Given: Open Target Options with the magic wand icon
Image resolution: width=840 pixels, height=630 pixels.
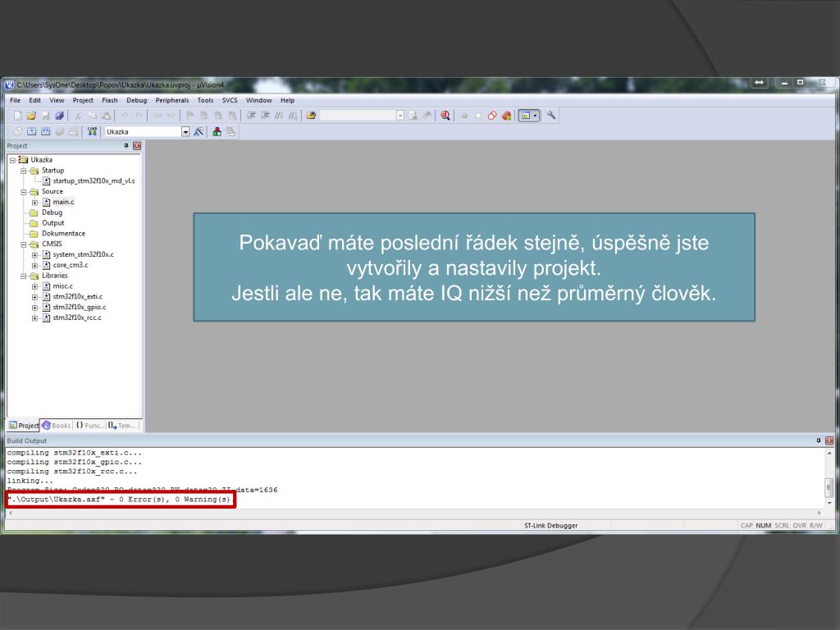Looking at the screenshot, I should point(199,132).
